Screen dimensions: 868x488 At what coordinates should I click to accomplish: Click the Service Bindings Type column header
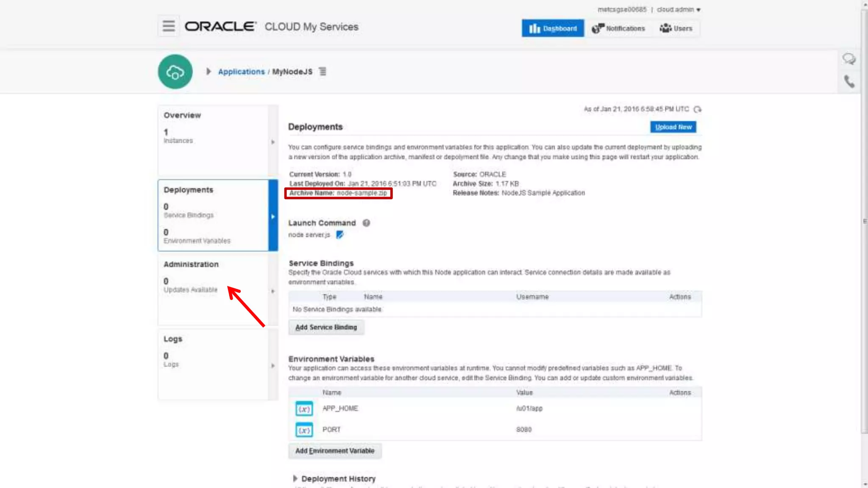click(x=329, y=297)
